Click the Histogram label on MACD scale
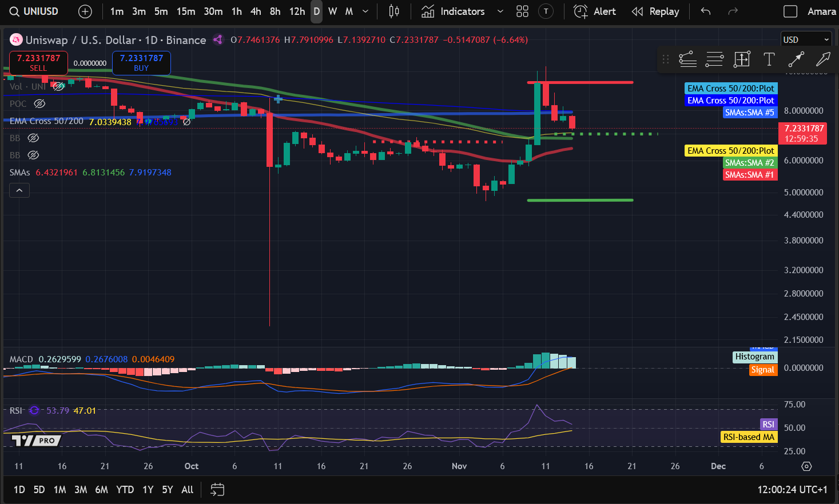This screenshot has height=504, width=839. [754, 357]
